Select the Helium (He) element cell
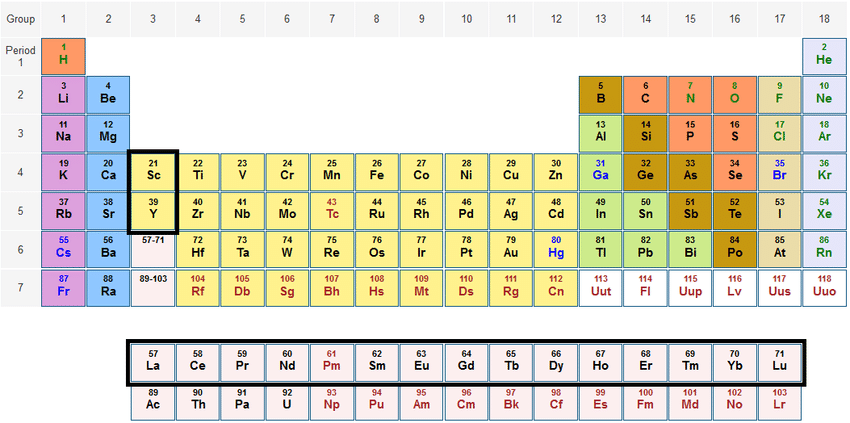Screen dimensions: 850x423 click(x=824, y=56)
